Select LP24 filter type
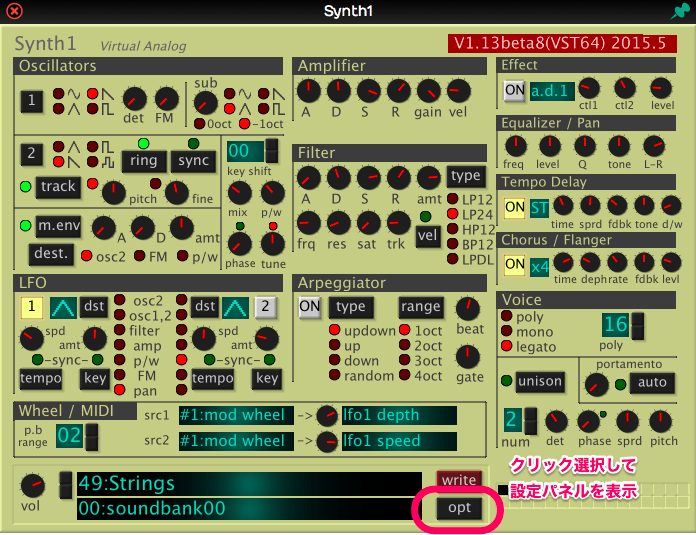 click(x=452, y=214)
